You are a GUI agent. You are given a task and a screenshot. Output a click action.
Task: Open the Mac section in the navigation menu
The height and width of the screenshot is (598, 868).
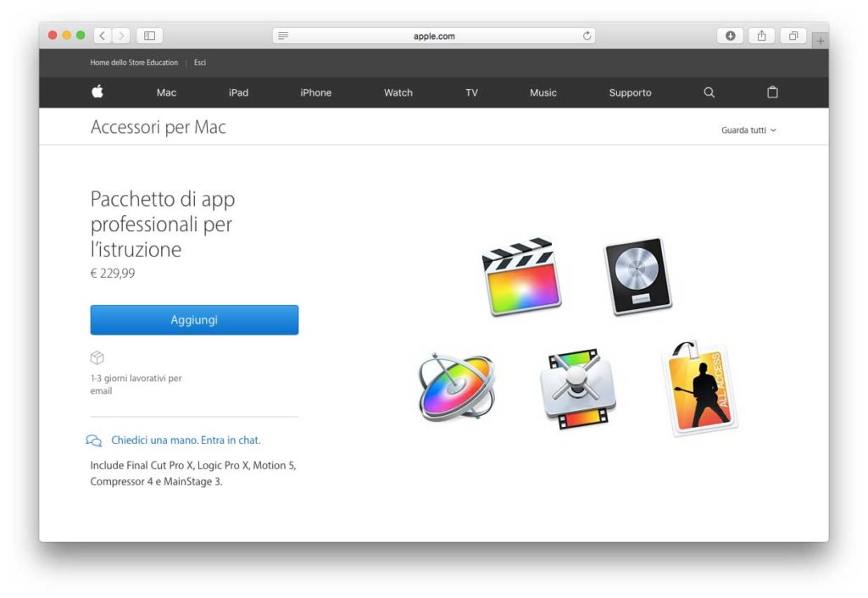166,92
